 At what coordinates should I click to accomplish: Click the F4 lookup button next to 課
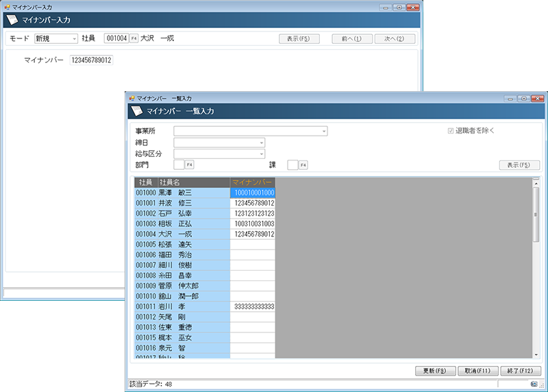click(303, 164)
